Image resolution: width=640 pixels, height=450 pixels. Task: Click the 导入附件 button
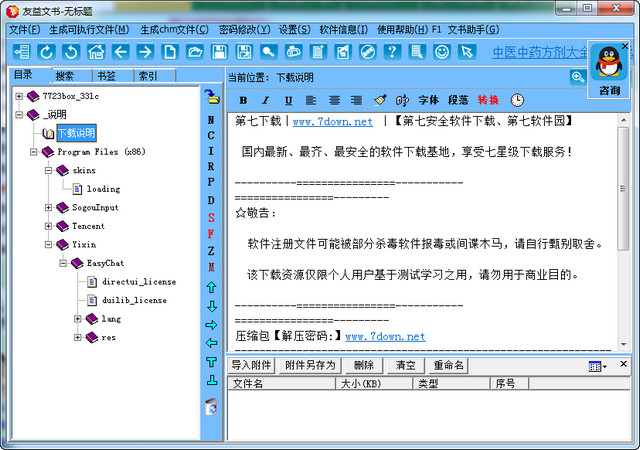pyautogui.click(x=251, y=365)
